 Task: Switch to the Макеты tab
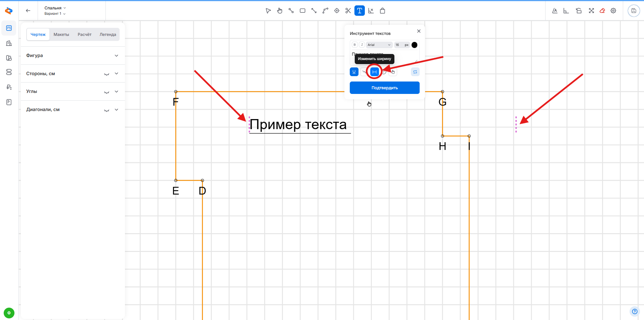[x=61, y=35]
